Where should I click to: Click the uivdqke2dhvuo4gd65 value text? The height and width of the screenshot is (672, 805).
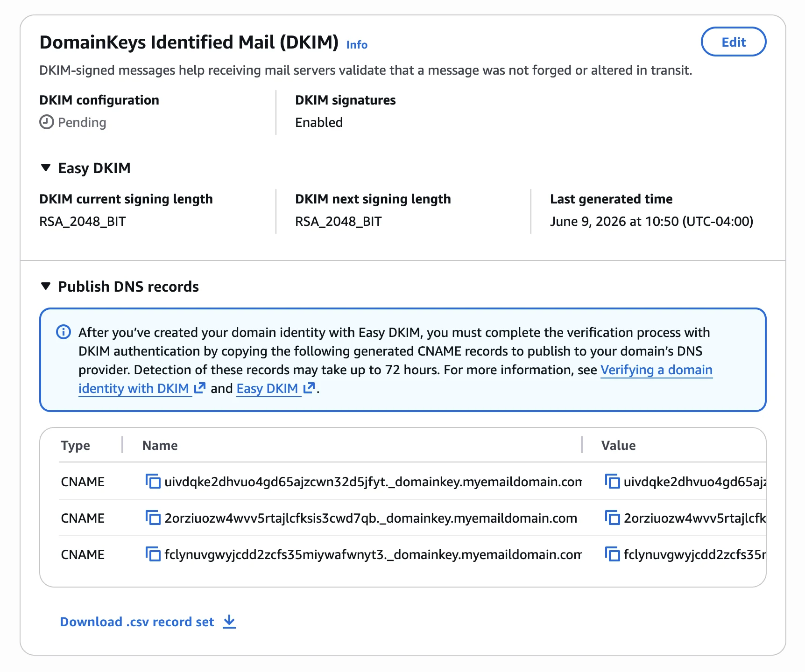click(694, 482)
